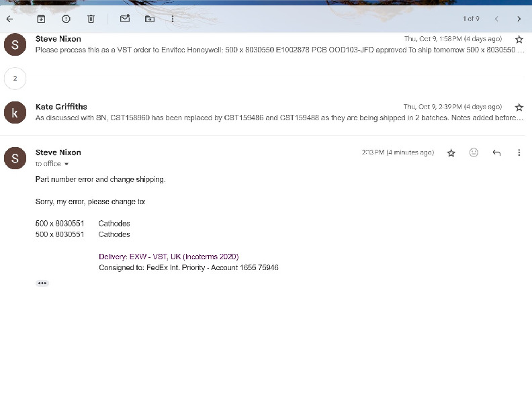This screenshot has height=411, width=532.
Task: Archive this email conversation
Action: pyautogui.click(x=41, y=19)
